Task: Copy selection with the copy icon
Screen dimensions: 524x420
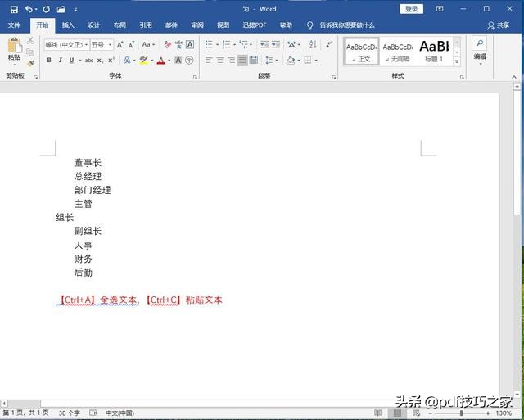Action: click(x=30, y=52)
